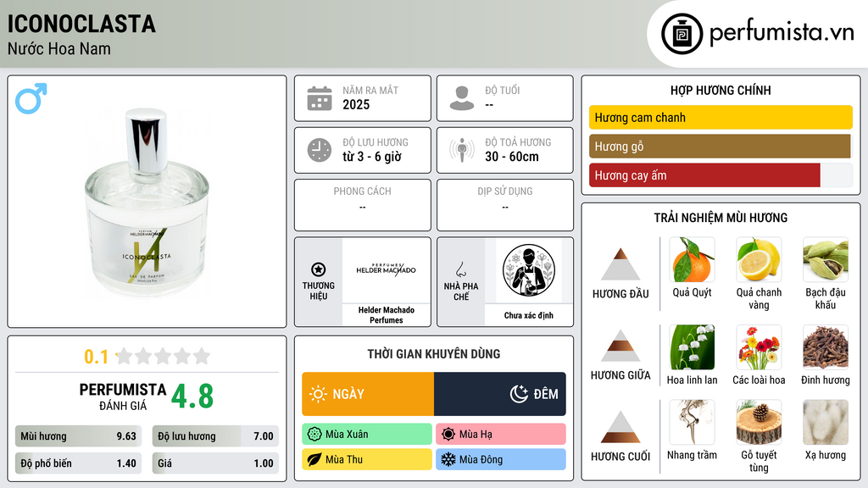
Task: Click the red Hương cay ấm bar
Action: [x=704, y=175]
